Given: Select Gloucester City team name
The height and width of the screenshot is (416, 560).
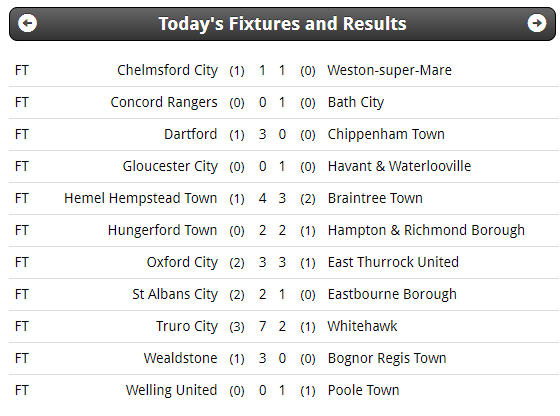Looking at the screenshot, I should coord(170,166).
